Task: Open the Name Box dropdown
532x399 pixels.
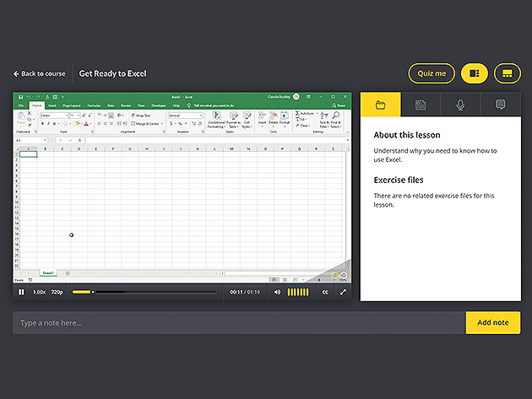Action: pyautogui.click(x=45, y=140)
